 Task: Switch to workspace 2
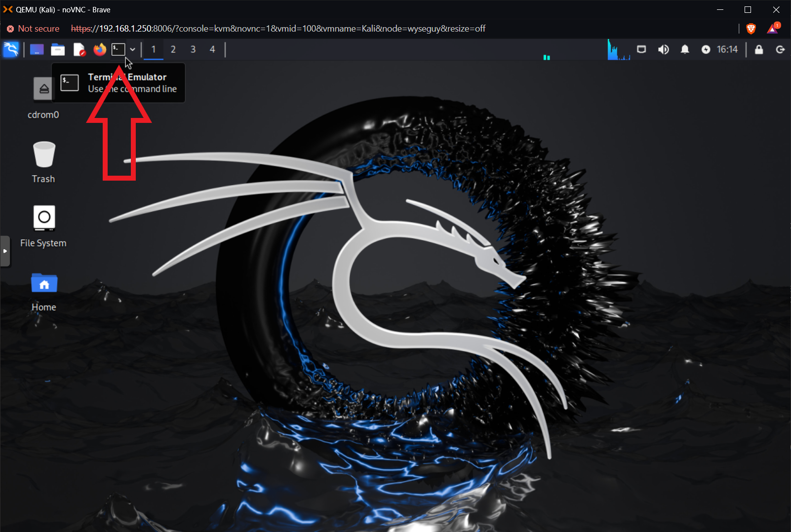[173, 49]
